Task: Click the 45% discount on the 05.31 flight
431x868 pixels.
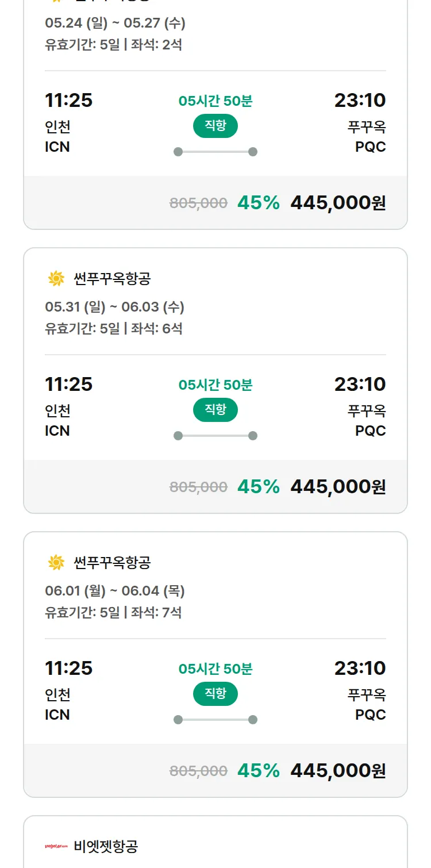Action: tap(259, 487)
